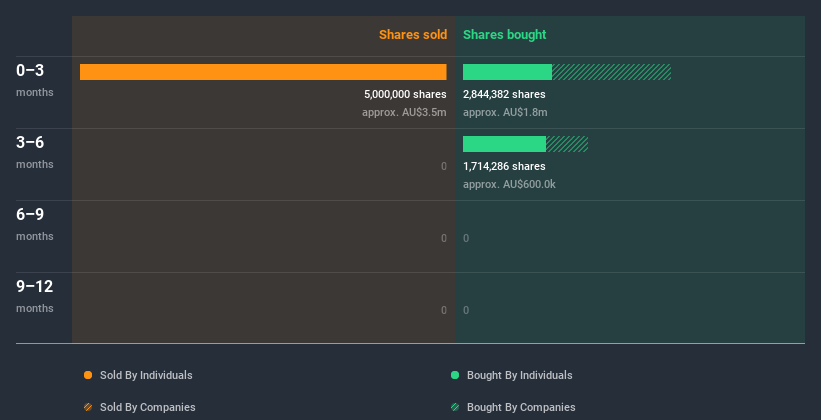The height and width of the screenshot is (420, 821).
Task: Click solid green bought bar in 3–6 months
Action: tap(504, 144)
